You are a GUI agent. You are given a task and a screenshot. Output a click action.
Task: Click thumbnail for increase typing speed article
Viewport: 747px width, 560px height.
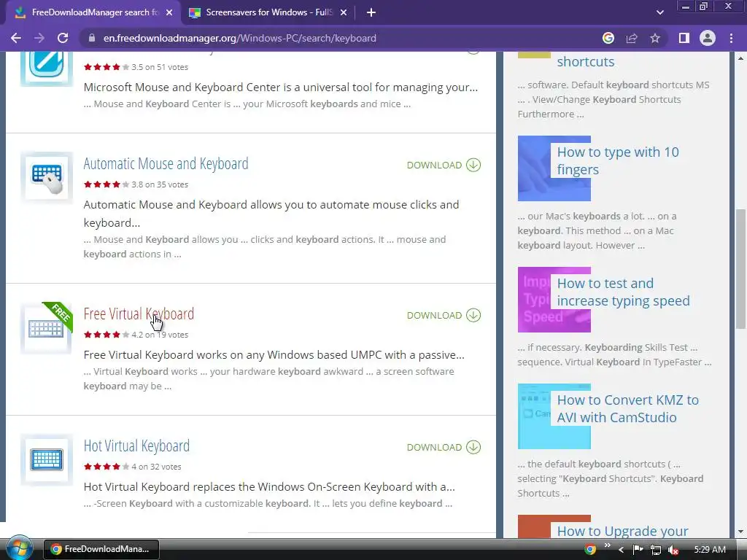554,300
